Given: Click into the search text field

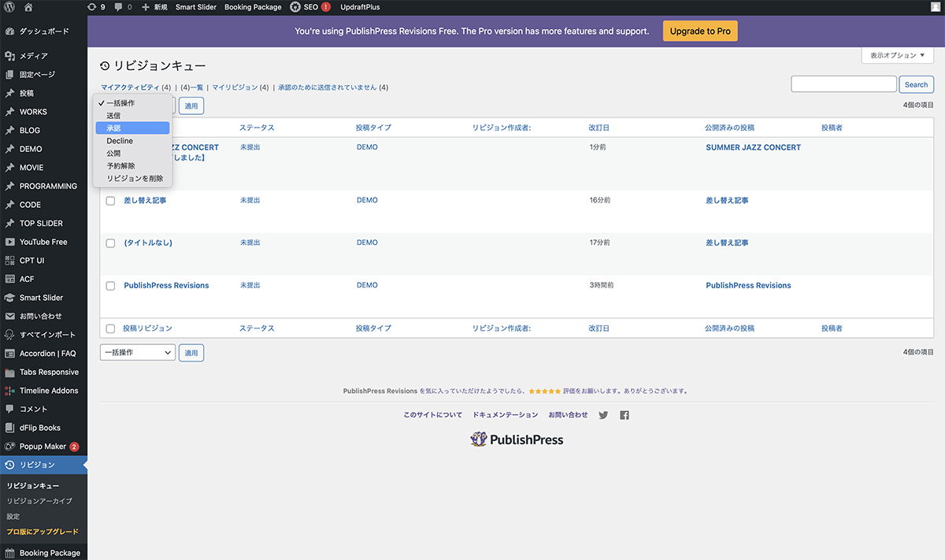Looking at the screenshot, I should point(843,84).
